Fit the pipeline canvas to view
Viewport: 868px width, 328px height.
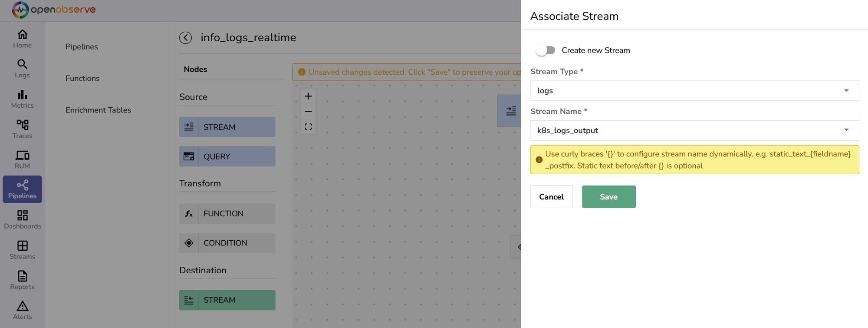[308, 127]
